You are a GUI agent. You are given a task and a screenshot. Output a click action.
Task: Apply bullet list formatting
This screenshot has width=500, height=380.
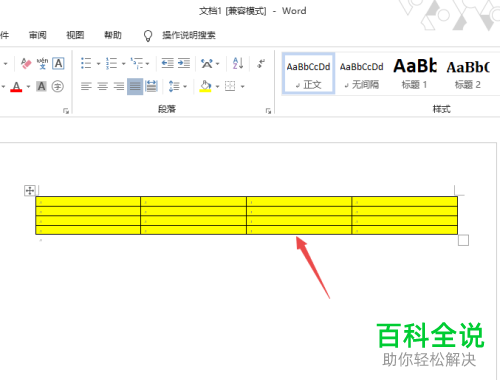[x=86, y=63]
